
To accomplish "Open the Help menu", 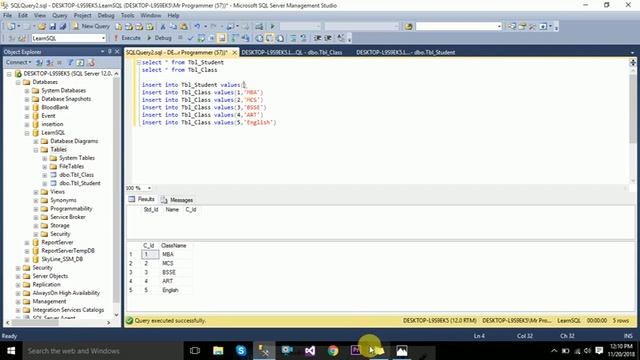I will [x=173, y=15].
